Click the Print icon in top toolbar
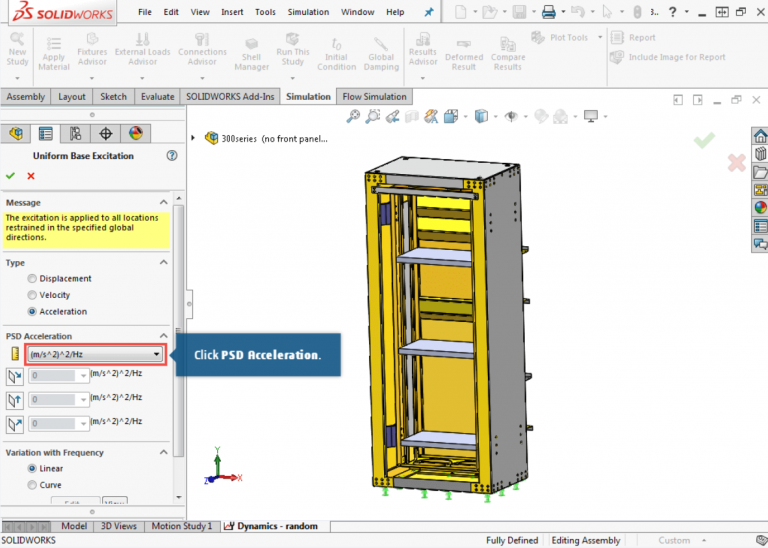The image size is (768, 548). 548,12
